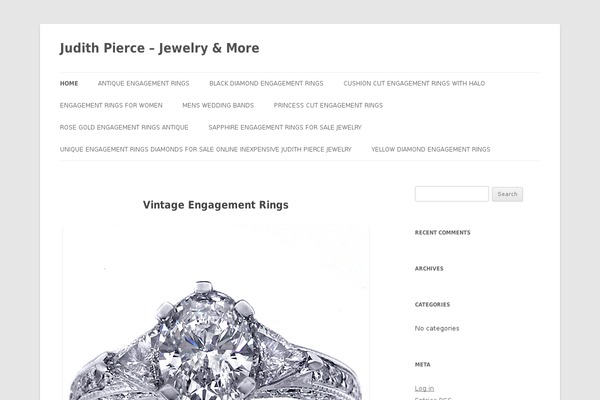Visit Rose Gold Engagement Rings Antique

[x=124, y=127]
